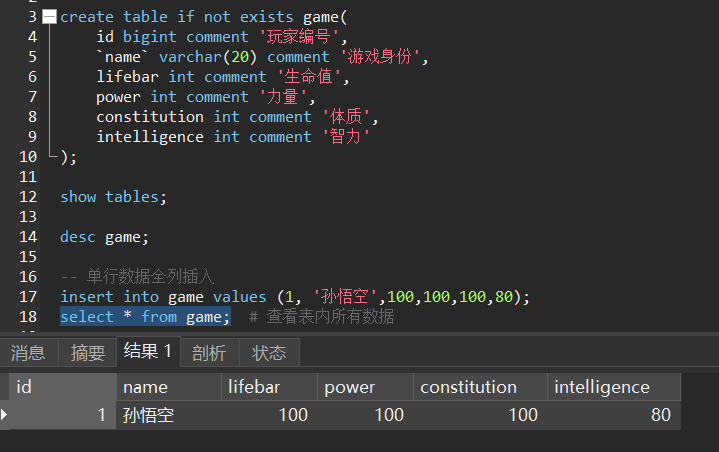Click the 'lifebar int comment' line
This screenshot has height=452, width=719.
click(x=223, y=77)
